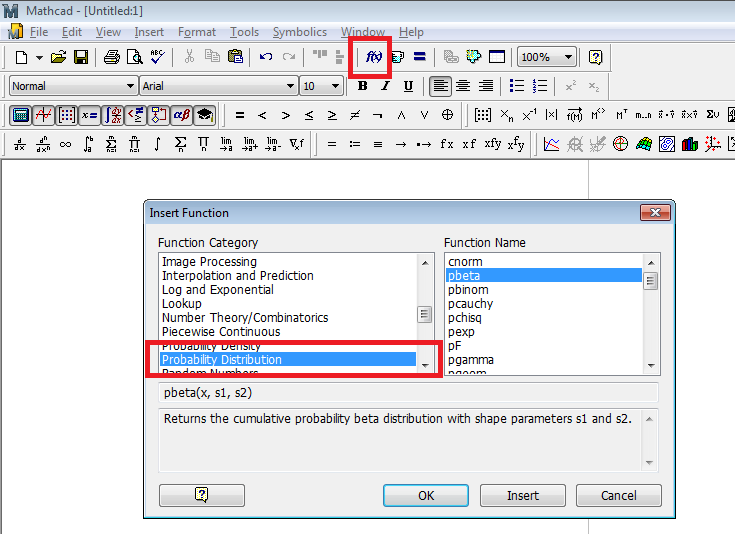Open the Calculus toolbar palette
Viewport: 741px width, 534px height.
click(x=113, y=115)
